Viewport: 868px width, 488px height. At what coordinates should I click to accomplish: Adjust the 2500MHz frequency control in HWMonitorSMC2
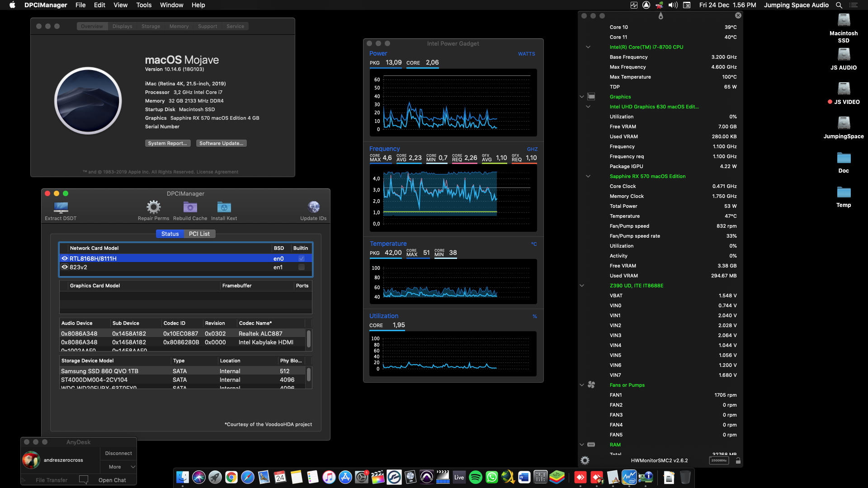pos(719,460)
